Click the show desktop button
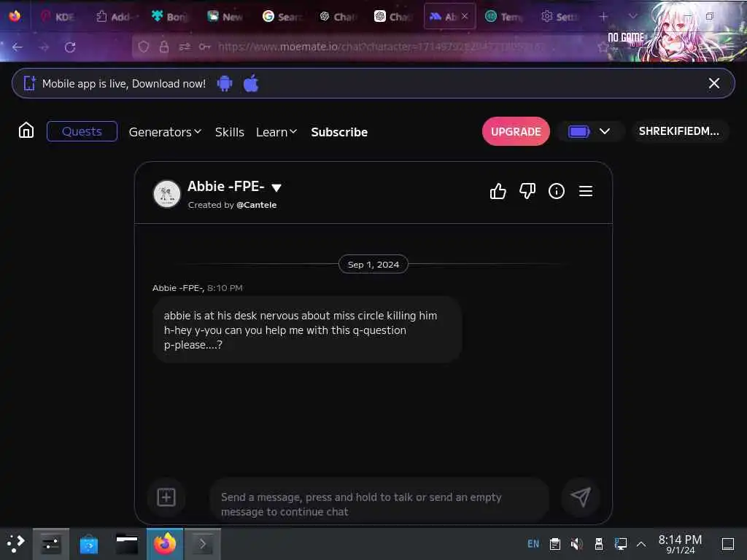Viewport: 747px width, 560px height. [727, 544]
